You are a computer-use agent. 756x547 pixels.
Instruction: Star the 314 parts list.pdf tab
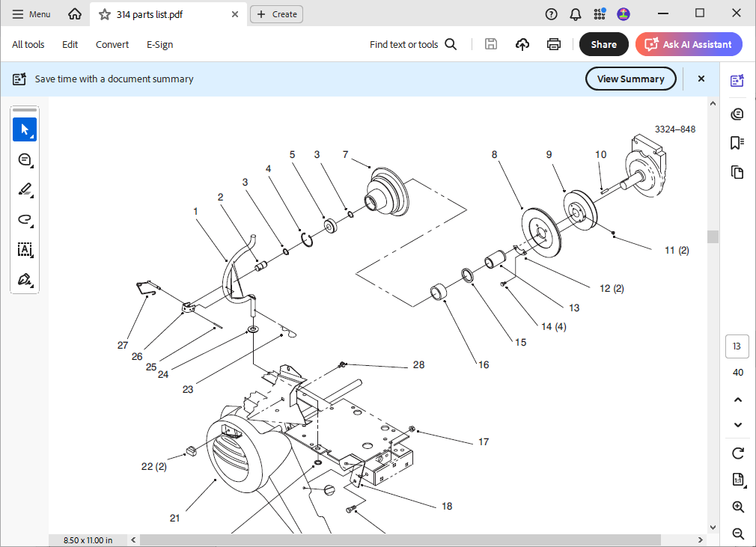coord(105,14)
